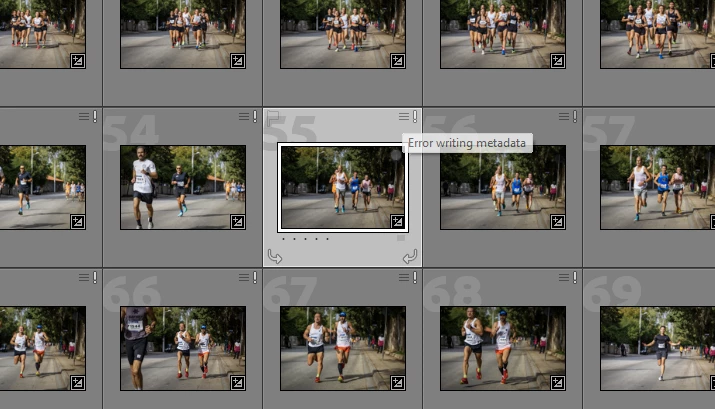Click metadata-changed lines icon in cell 67
The image size is (715, 409).
point(404,277)
